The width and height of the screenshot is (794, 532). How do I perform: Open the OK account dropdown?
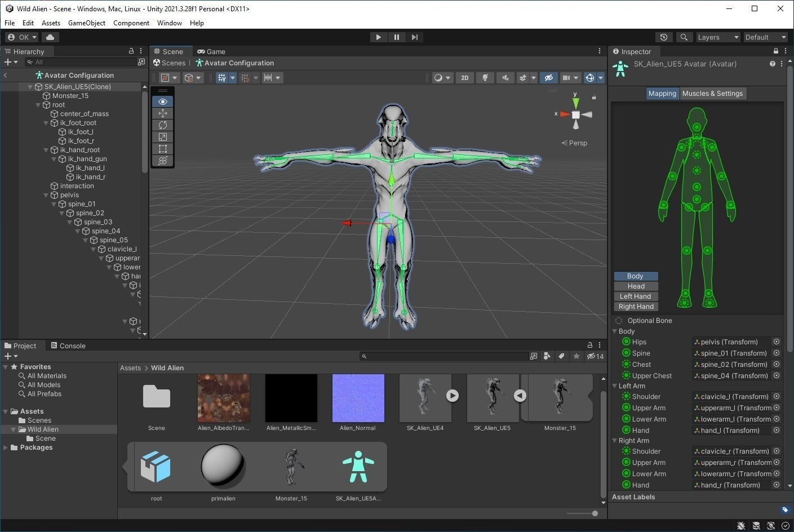tap(21, 37)
